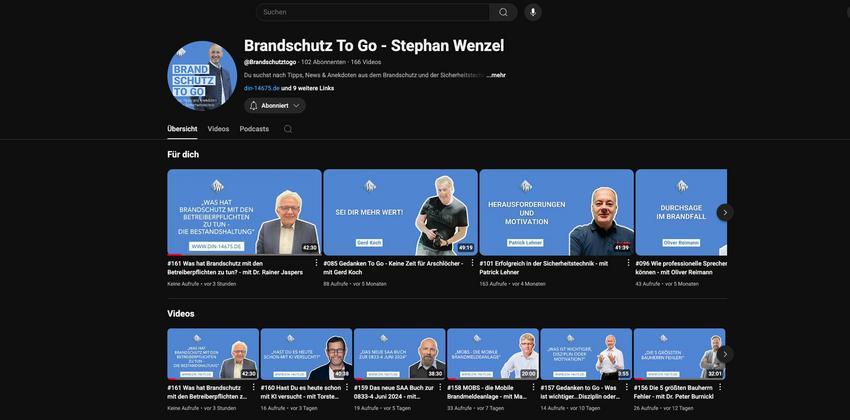Open the din-14675.de link

click(262, 88)
